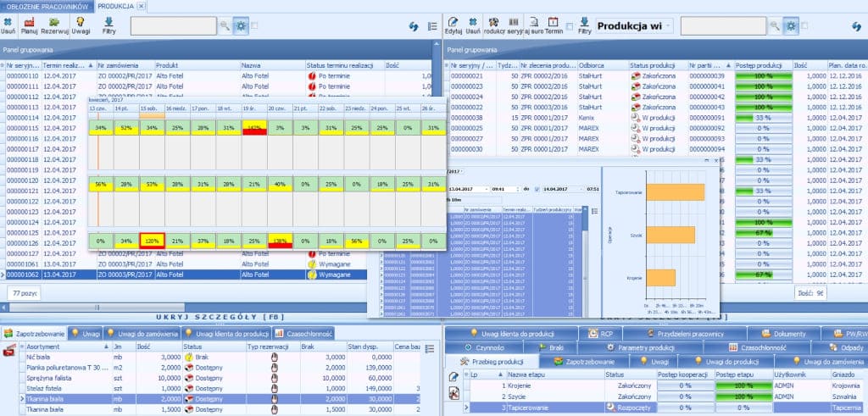Open Uwagi klienta do produkcji tab on left
This screenshot has height=416, width=868.
pyautogui.click(x=226, y=333)
